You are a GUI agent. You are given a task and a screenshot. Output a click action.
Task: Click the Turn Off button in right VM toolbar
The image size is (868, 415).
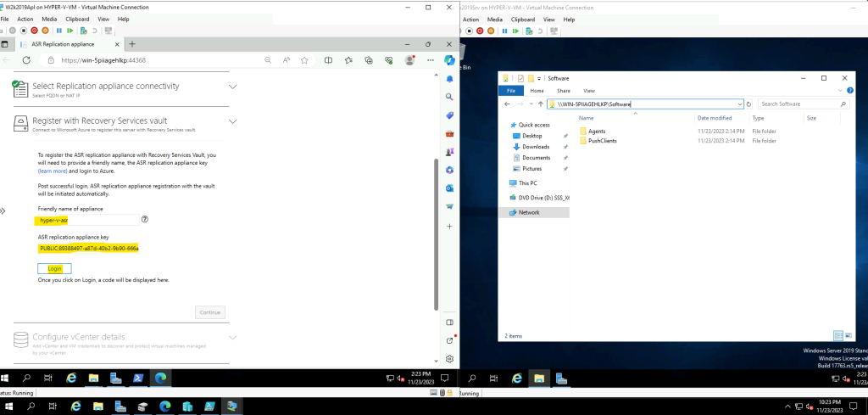point(469,31)
